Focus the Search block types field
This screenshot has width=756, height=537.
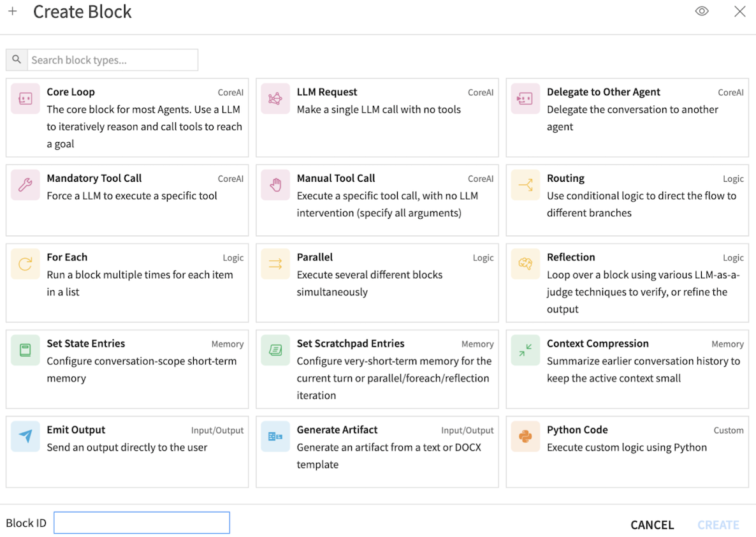point(112,60)
